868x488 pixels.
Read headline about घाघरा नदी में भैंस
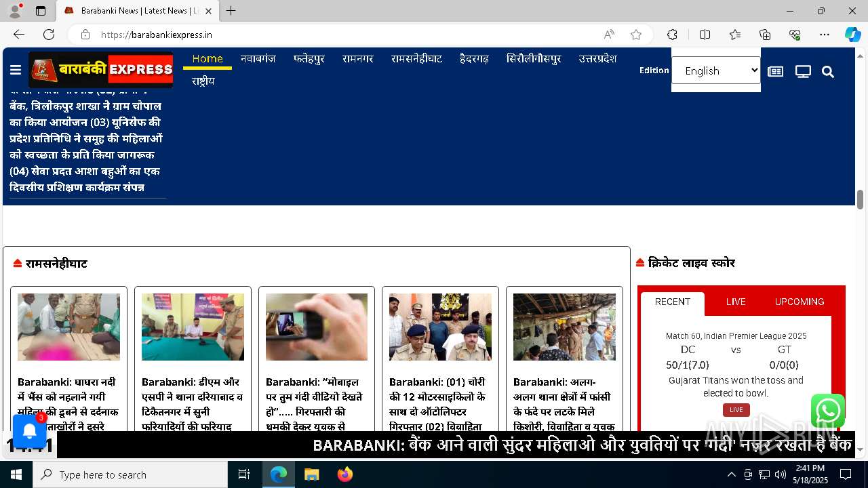[68, 403]
